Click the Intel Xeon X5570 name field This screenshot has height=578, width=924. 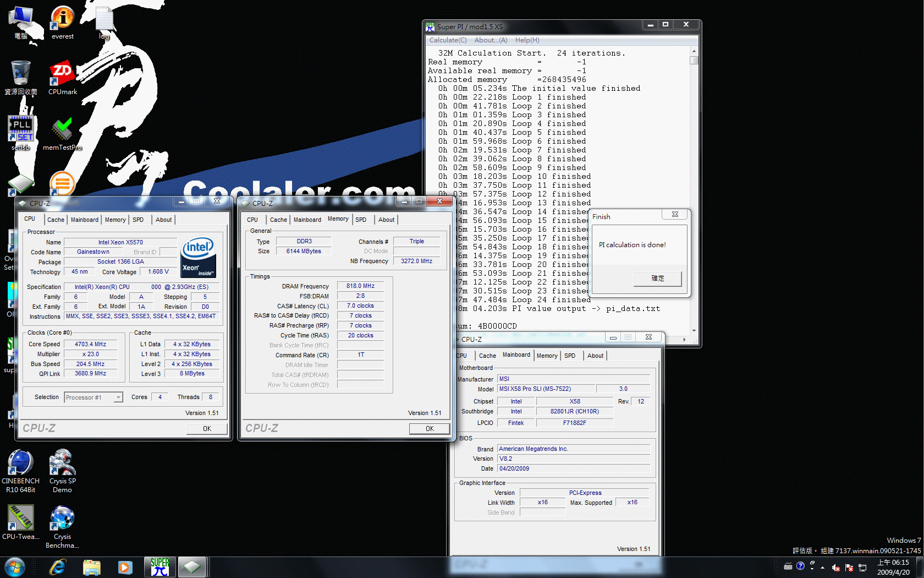[120, 242]
